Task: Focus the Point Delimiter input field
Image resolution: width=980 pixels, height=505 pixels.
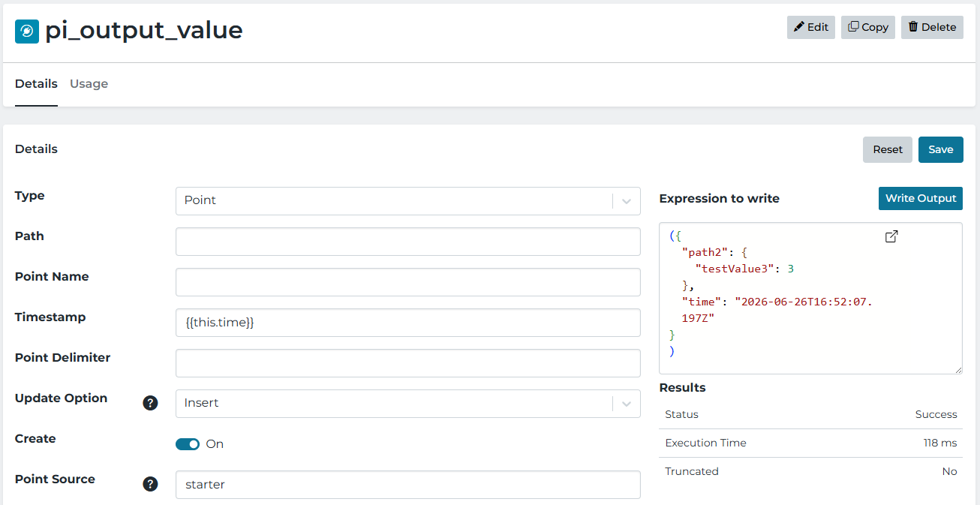Action: [408, 363]
